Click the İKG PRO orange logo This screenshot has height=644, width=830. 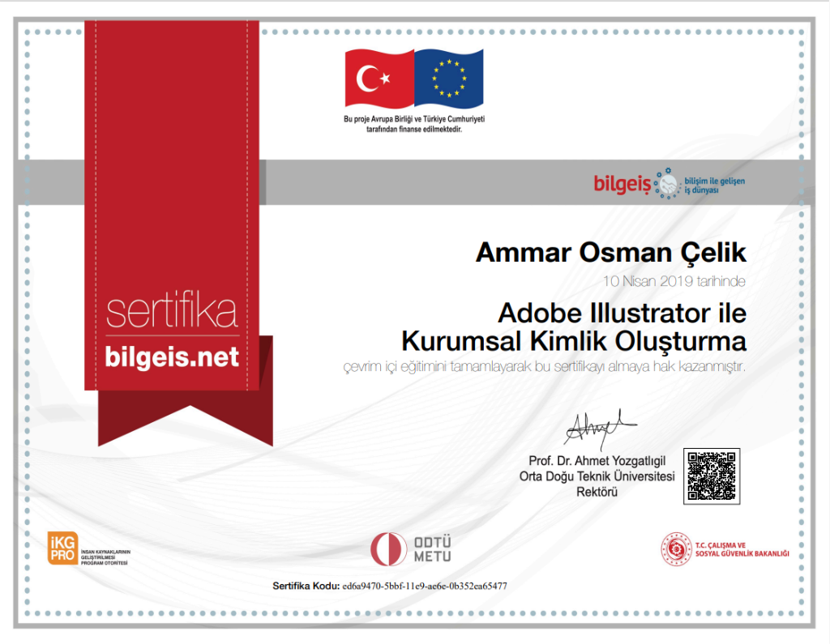pyautogui.click(x=62, y=548)
